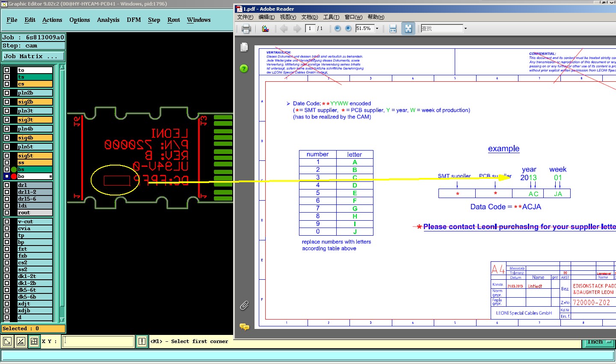Select the fit width scrolling icon
Screen dimensions: 616x364
(393, 29)
